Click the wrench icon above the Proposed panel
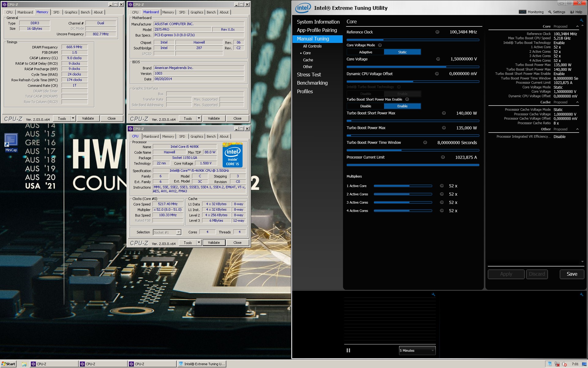The width and height of the screenshot is (588, 368). point(581,21)
